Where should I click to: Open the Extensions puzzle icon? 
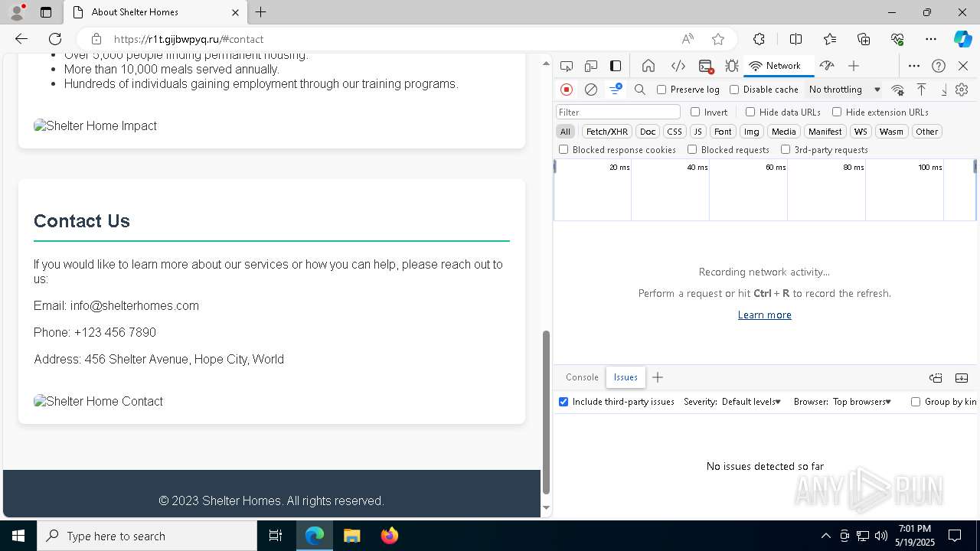pos(759,39)
